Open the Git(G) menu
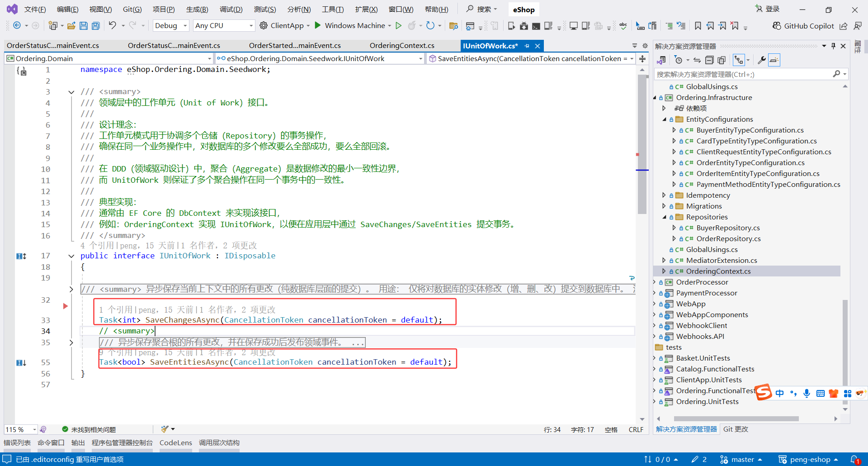The height and width of the screenshot is (466, 868). 132,10
